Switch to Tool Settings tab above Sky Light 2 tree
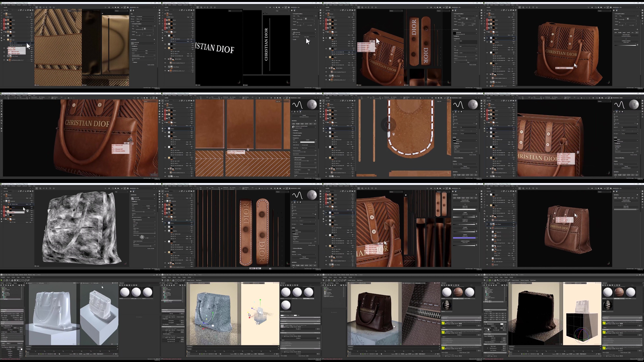 pos(491,283)
